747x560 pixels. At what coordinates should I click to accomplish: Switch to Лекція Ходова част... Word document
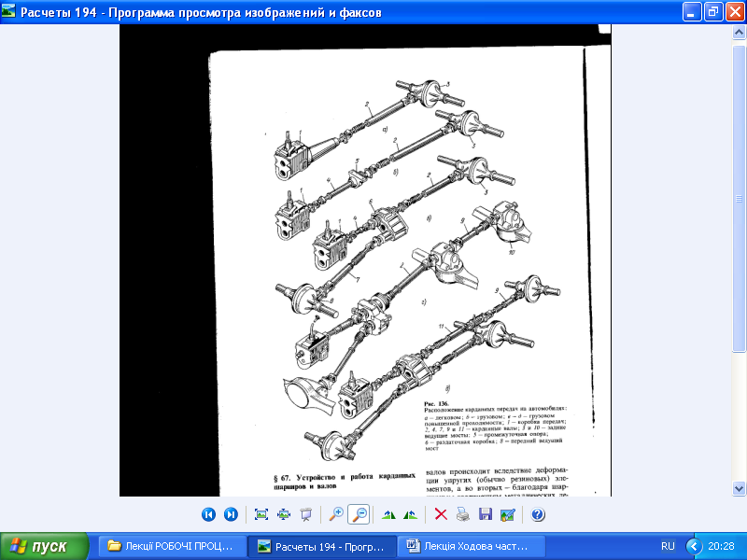472,546
